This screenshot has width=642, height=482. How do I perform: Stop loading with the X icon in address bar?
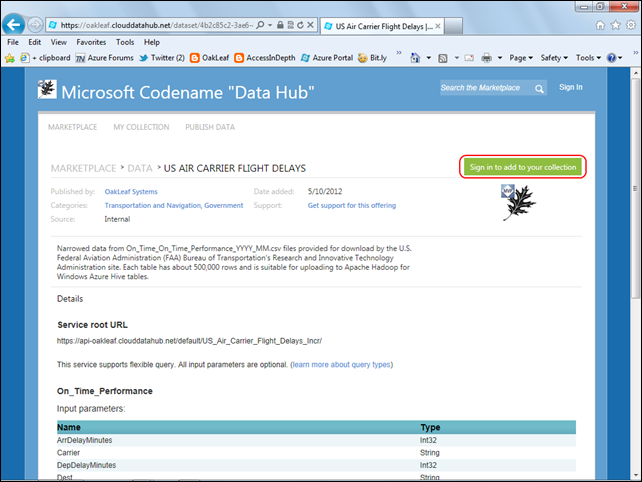tap(310, 25)
